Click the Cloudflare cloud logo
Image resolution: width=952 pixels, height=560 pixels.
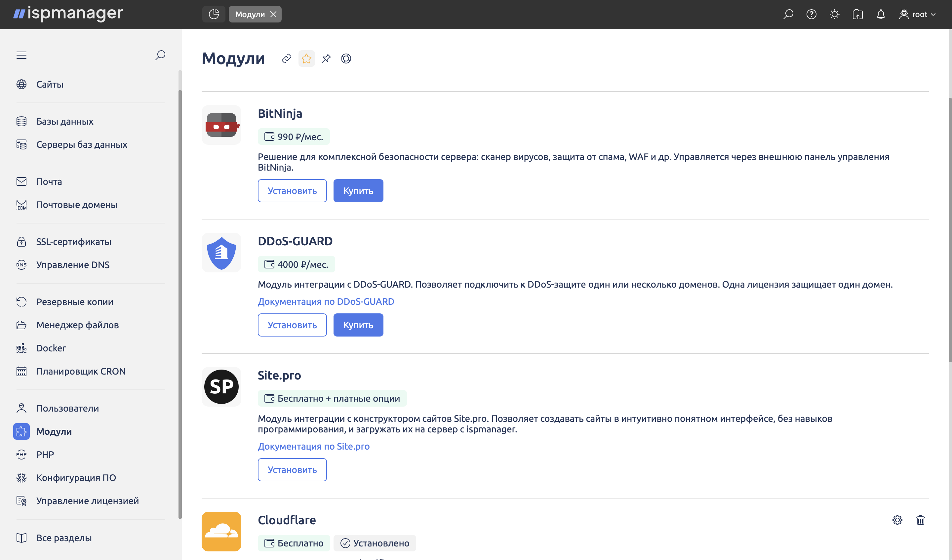(x=221, y=531)
